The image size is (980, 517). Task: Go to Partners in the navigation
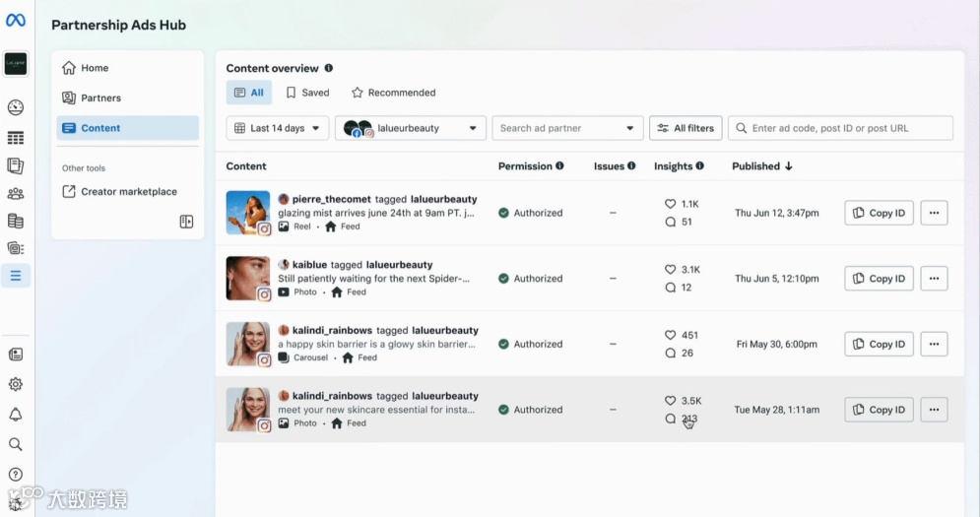pos(127,97)
